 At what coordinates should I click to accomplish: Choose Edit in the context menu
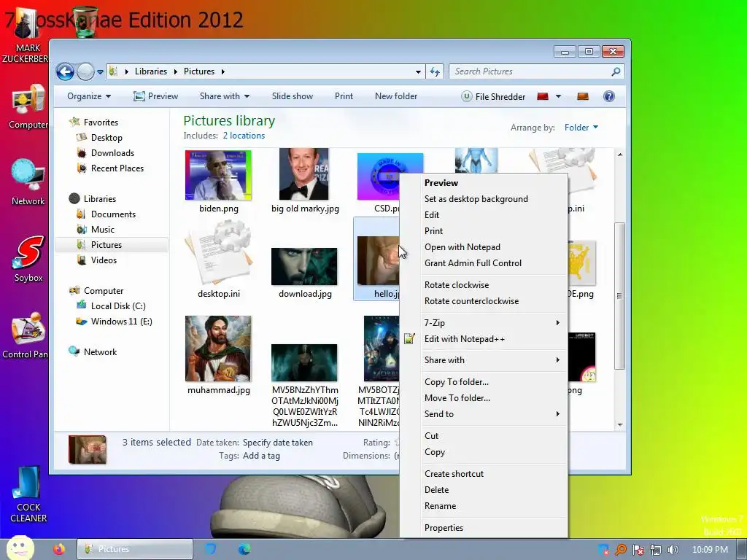(x=483, y=215)
